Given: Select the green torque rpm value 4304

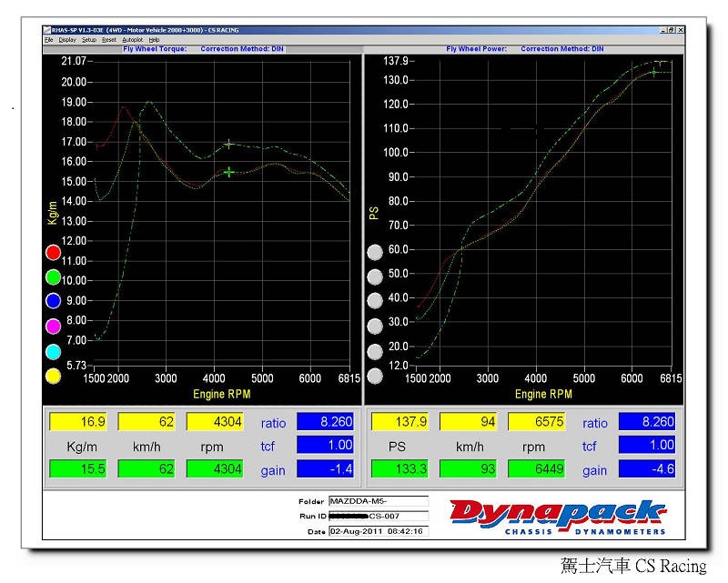Looking at the screenshot, I should 215,468.
